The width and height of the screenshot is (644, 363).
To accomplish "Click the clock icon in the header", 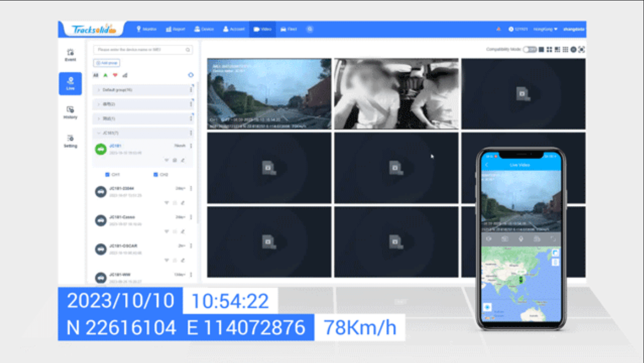I will 511,29.
